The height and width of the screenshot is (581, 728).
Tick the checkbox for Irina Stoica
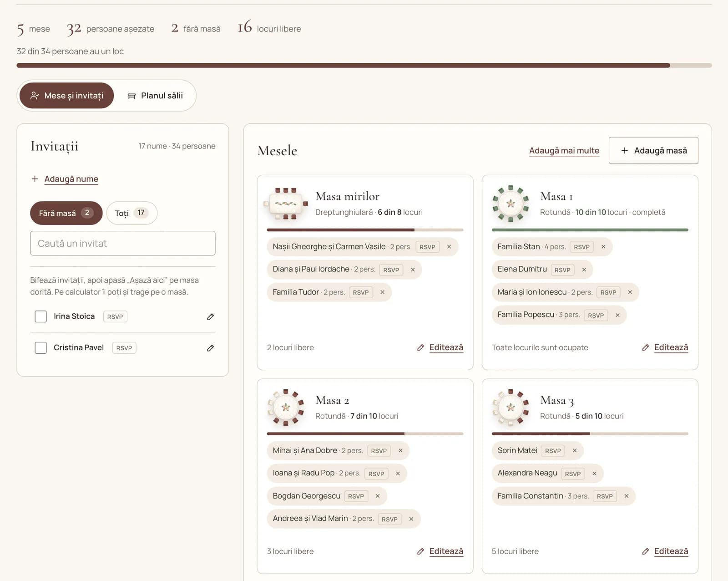(40, 316)
